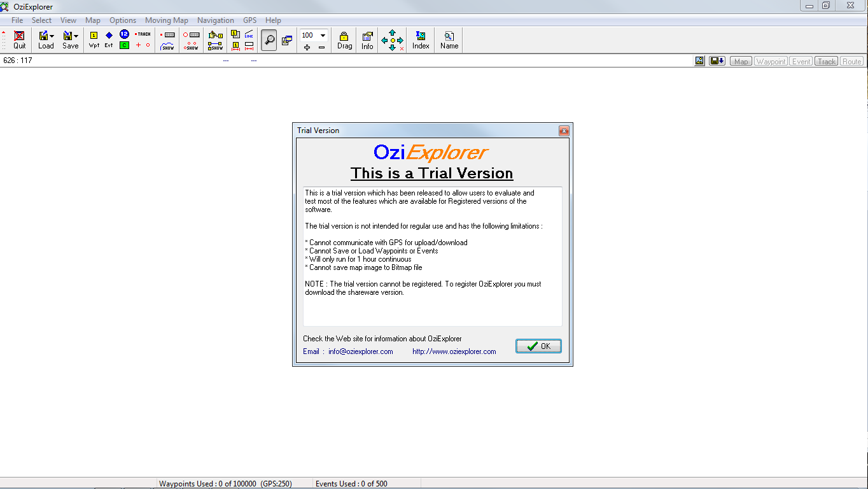Screen dimensions: 868x489
Task: Click the small red x beside pan arrows
Action: point(402,49)
